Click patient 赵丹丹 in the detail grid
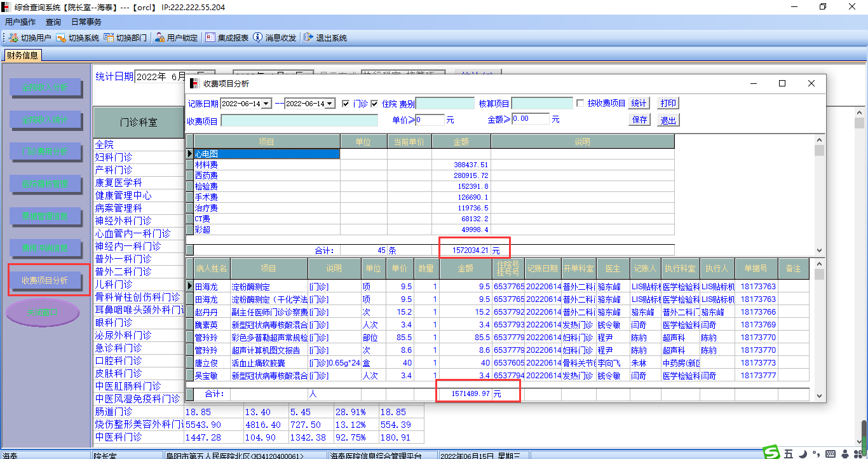Image resolution: width=868 pixels, height=459 pixels. click(207, 312)
